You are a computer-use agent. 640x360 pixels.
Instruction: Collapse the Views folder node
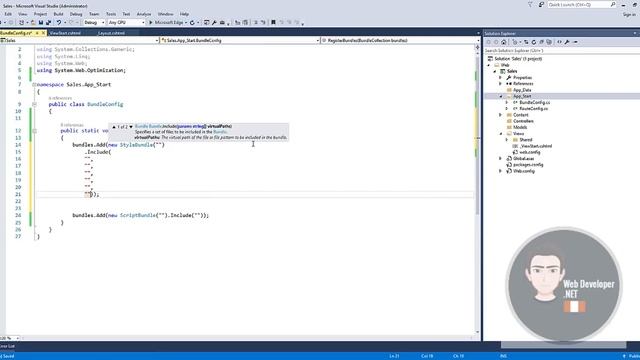[501, 133]
